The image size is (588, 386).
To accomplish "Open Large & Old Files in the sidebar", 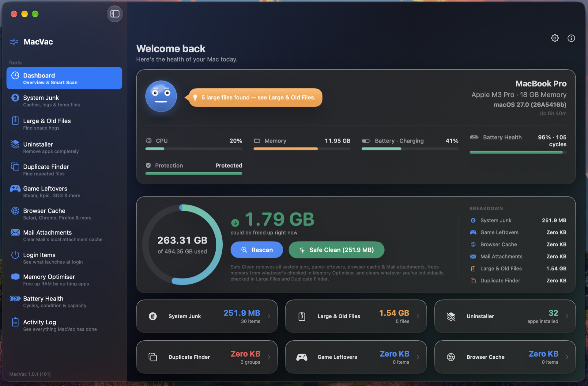I will (x=64, y=124).
